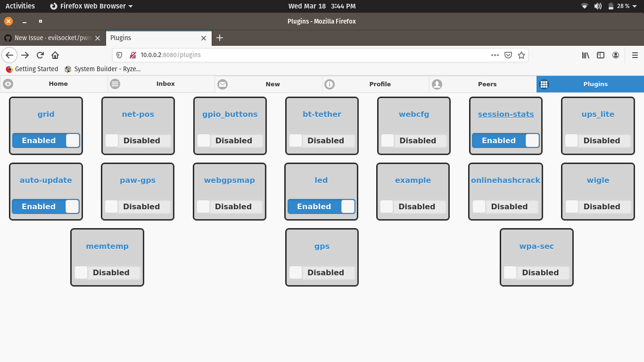Click the Home gear icon in navigation
The image size is (644, 362).
point(8,84)
